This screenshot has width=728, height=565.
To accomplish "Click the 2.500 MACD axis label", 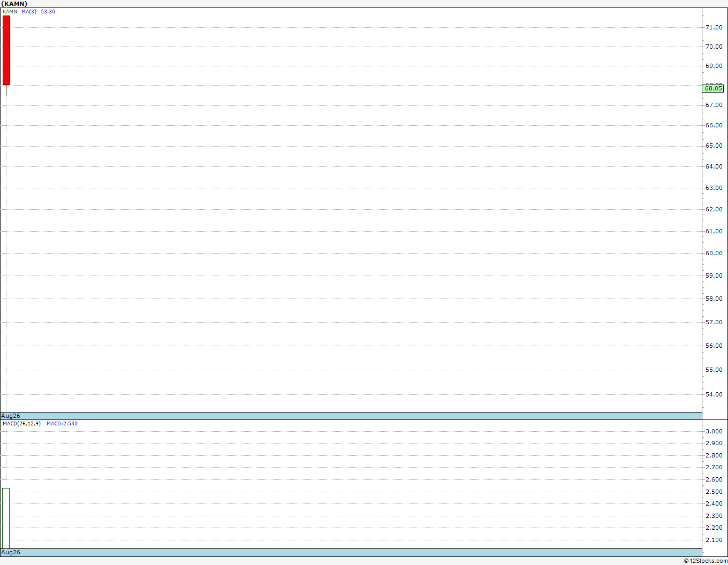I will click(x=714, y=492).
